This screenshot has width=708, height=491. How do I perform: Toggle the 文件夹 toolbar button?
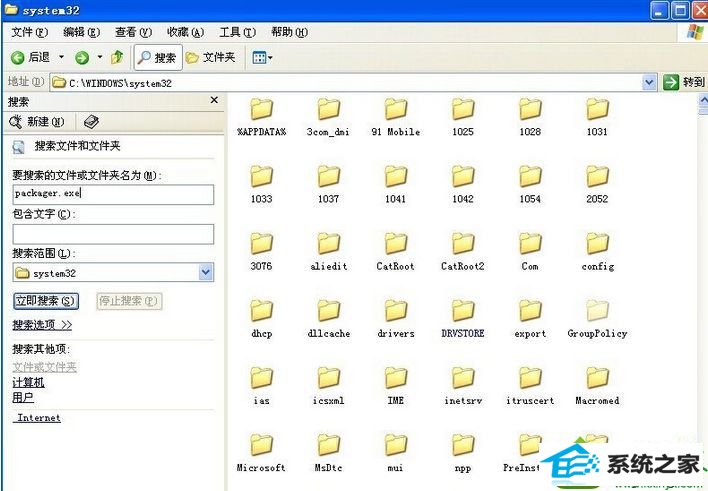pyautogui.click(x=210, y=57)
